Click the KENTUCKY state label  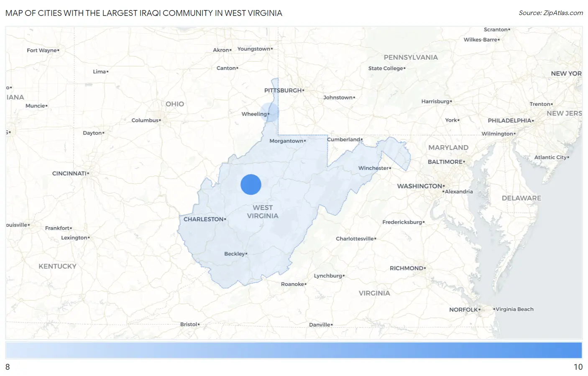click(58, 266)
